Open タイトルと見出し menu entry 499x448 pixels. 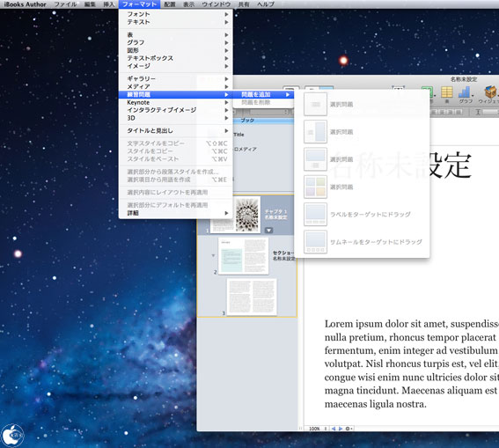[x=176, y=131]
